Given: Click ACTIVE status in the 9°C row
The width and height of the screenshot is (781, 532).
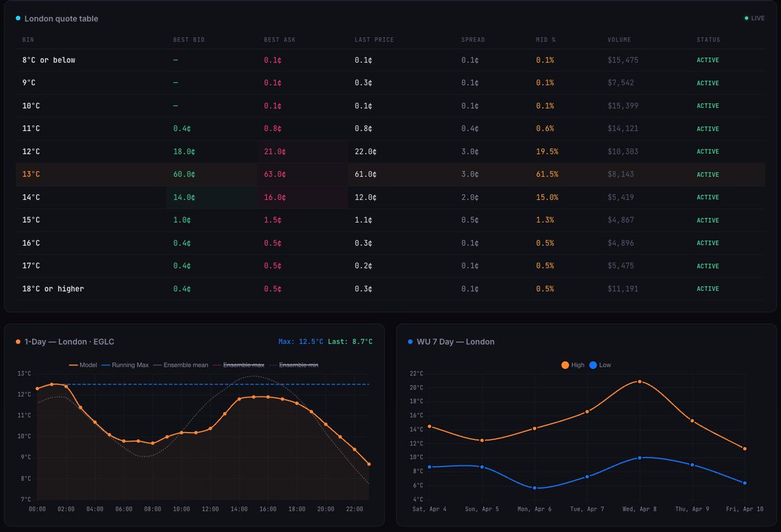Looking at the screenshot, I should click(x=708, y=83).
